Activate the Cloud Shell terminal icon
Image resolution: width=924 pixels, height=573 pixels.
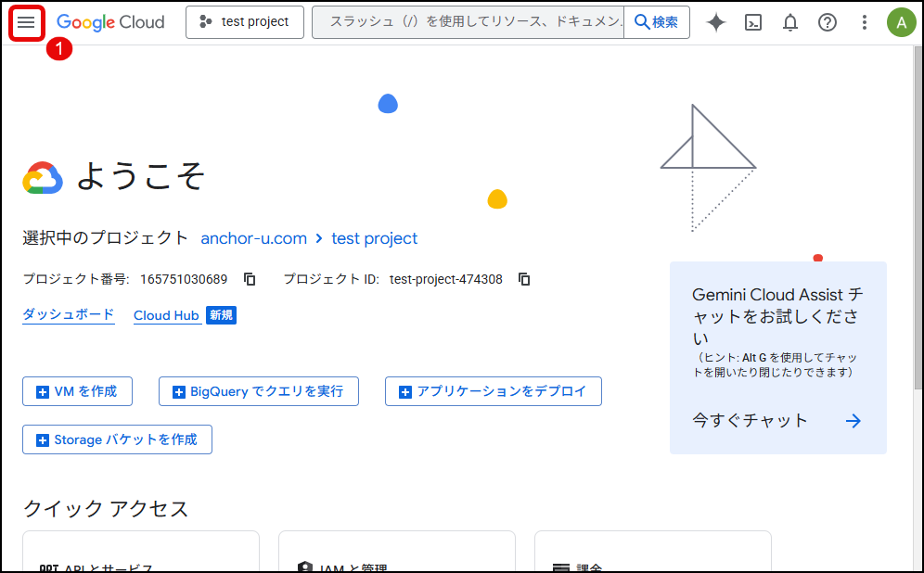tap(753, 22)
